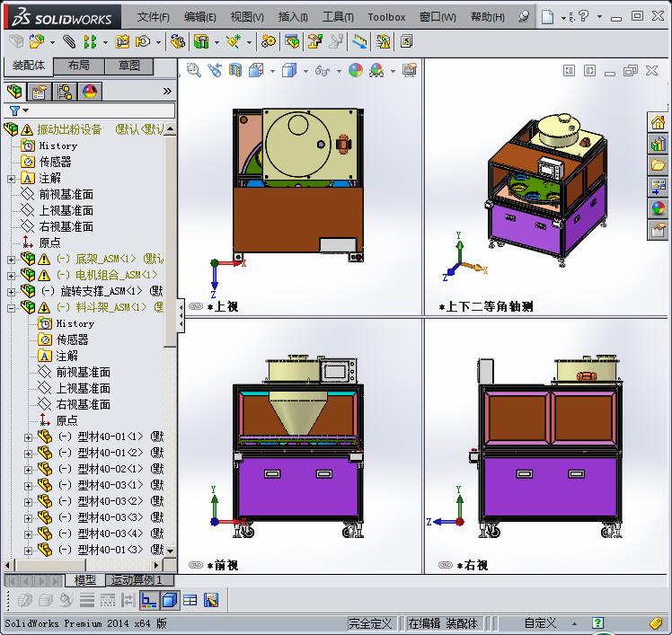
Task: Expand the 底架_ASM<1> tree node
Action: [11, 260]
